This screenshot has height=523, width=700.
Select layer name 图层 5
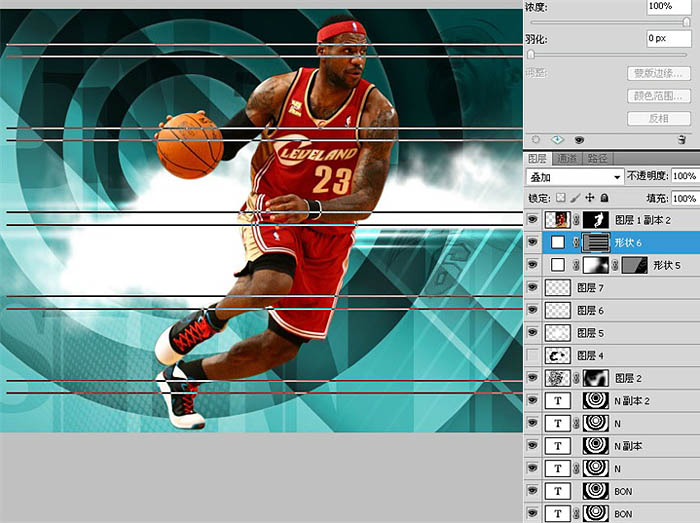(590, 333)
